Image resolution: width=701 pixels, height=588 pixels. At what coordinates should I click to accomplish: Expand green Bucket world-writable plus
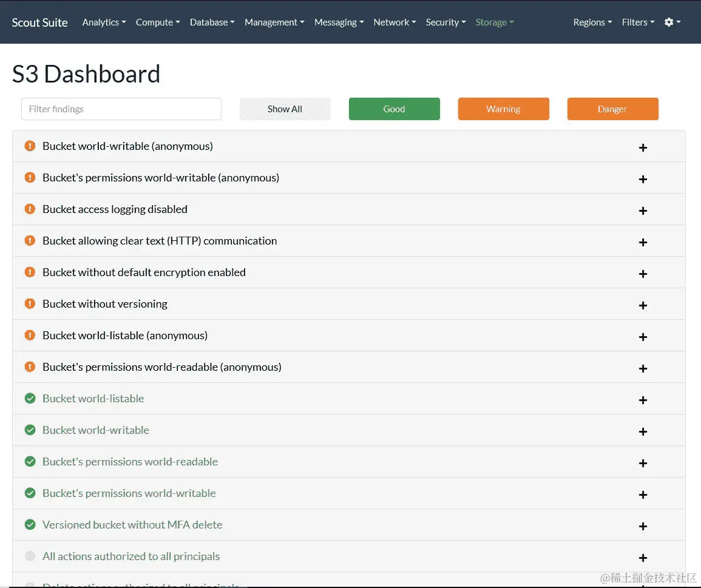tap(643, 431)
